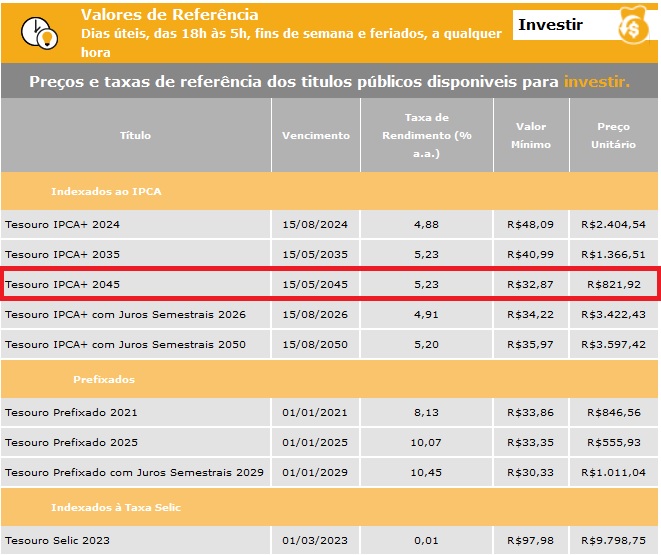This screenshot has width=661, height=555.
Task: Open Tesouro IPCA+ com Juros Semestrais 2050
Action: pos(125,345)
